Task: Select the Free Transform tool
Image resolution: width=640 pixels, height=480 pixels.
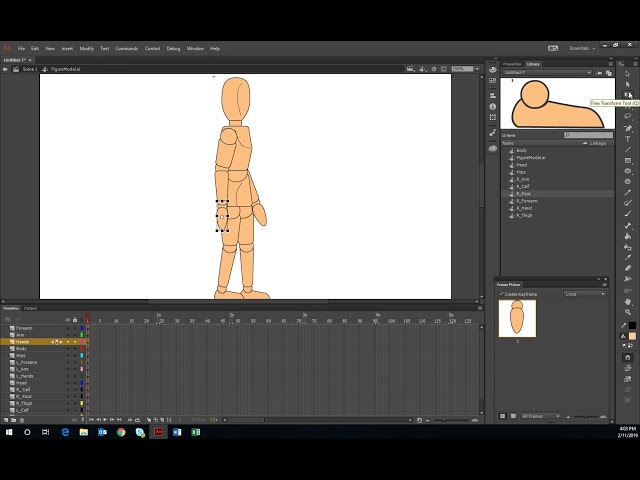Action: [x=627, y=95]
